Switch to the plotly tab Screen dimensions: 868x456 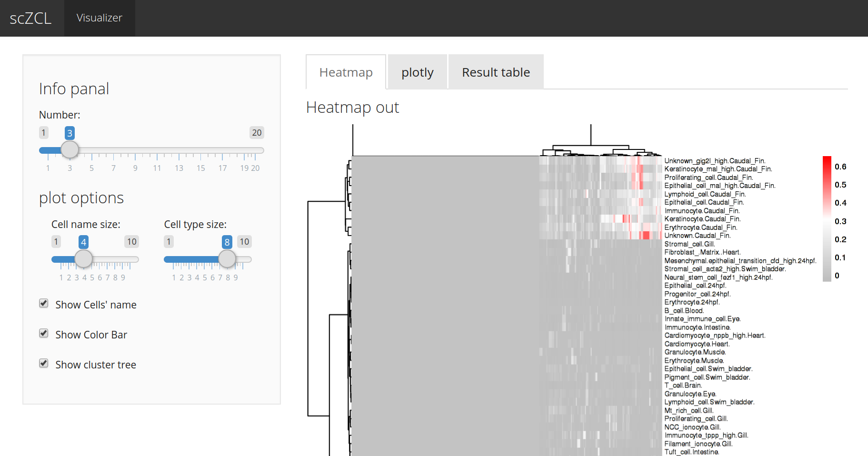pyautogui.click(x=418, y=72)
